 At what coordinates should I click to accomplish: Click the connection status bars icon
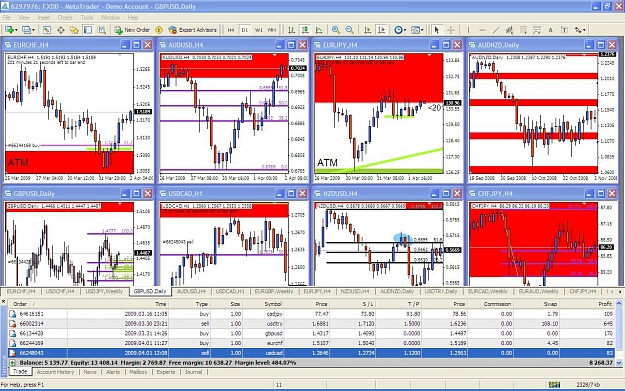point(554,385)
